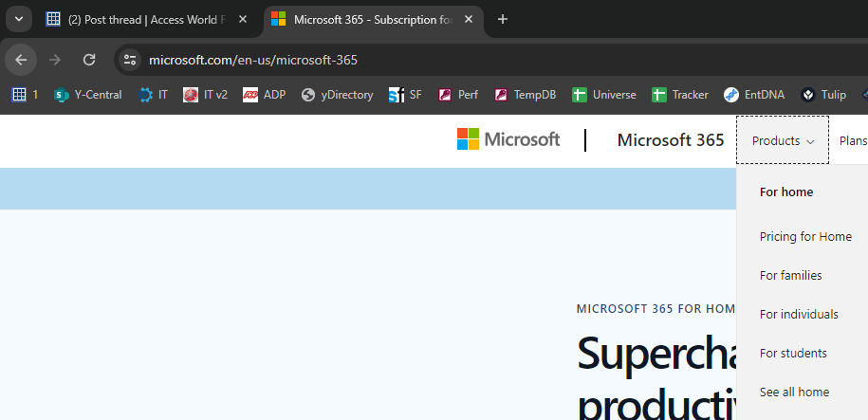This screenshot has width=868, height=420.
Task: Open the ADP bookmark
Action: [264, 95]
